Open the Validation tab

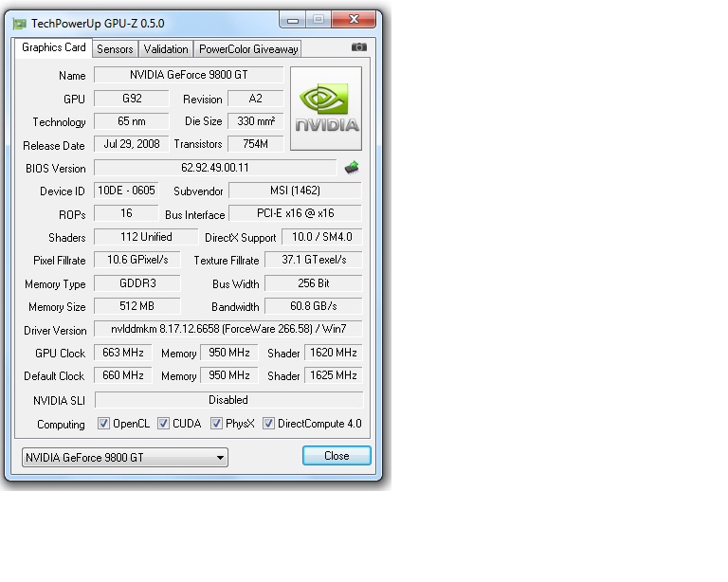(166, 49)
